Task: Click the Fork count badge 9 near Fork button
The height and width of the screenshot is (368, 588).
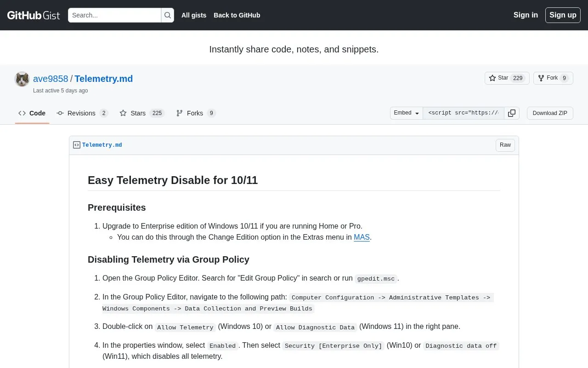Action: (565, 78)
